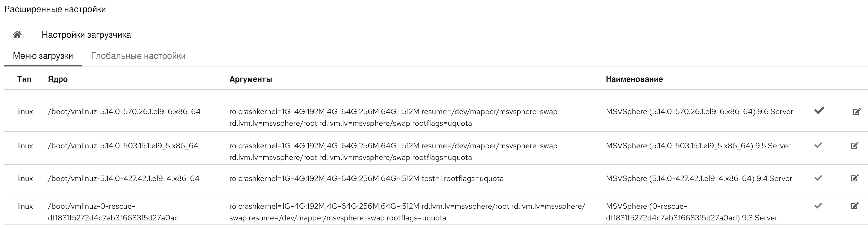
Task: Edit the 0-rescue kernel boot entry
Action: tap(855, 206)
